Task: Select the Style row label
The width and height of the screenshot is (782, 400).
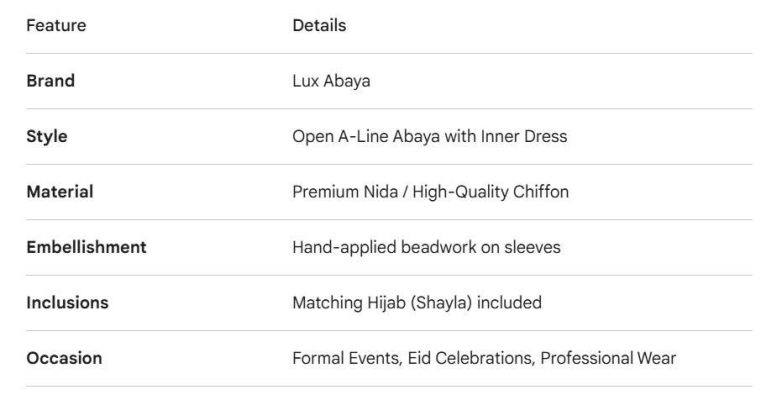Action: (47, 136)
